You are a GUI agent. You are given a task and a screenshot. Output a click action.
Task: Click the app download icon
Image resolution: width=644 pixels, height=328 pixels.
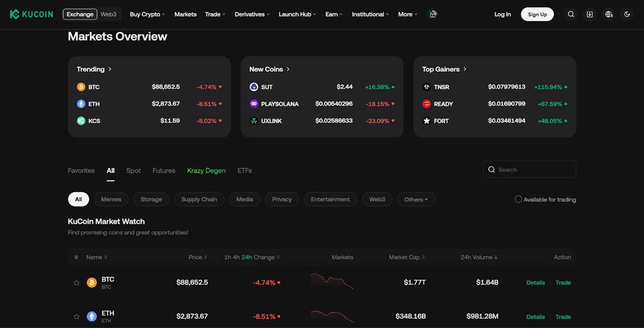coord(590,14)
